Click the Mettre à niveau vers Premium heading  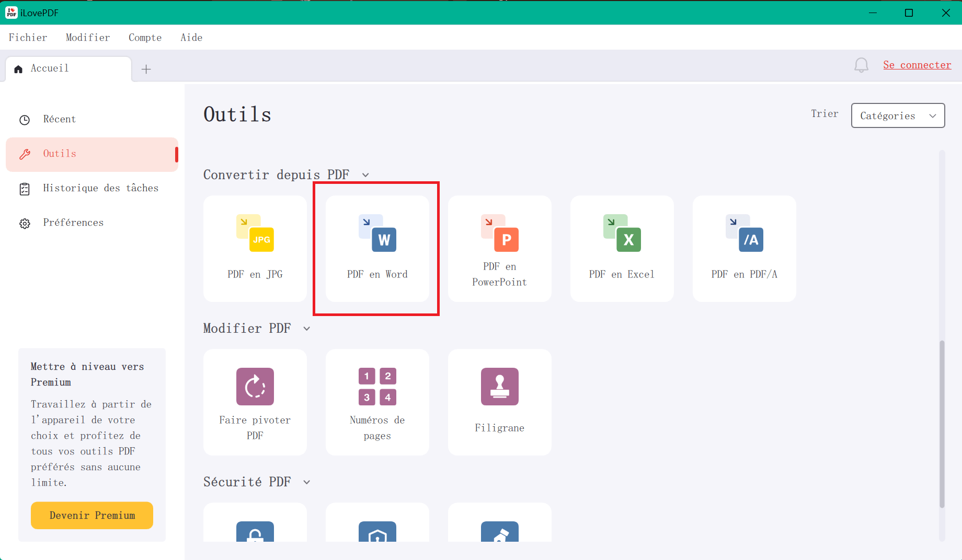point(87,375)
